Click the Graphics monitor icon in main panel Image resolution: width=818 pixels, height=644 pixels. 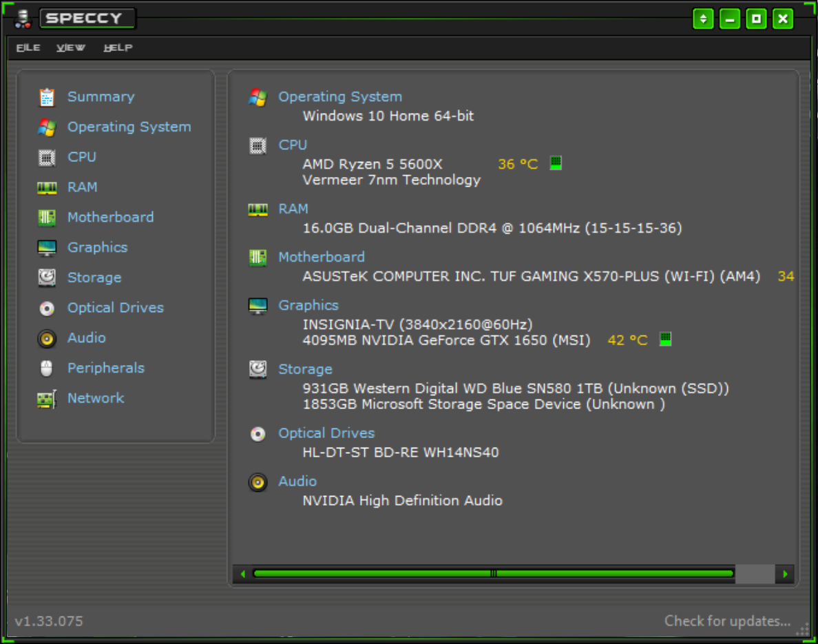point(258,306)
